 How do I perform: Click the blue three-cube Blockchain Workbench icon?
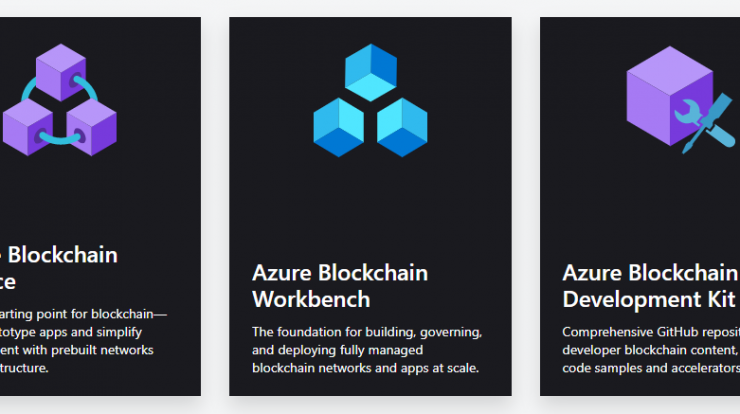click(x=370, y=100)
